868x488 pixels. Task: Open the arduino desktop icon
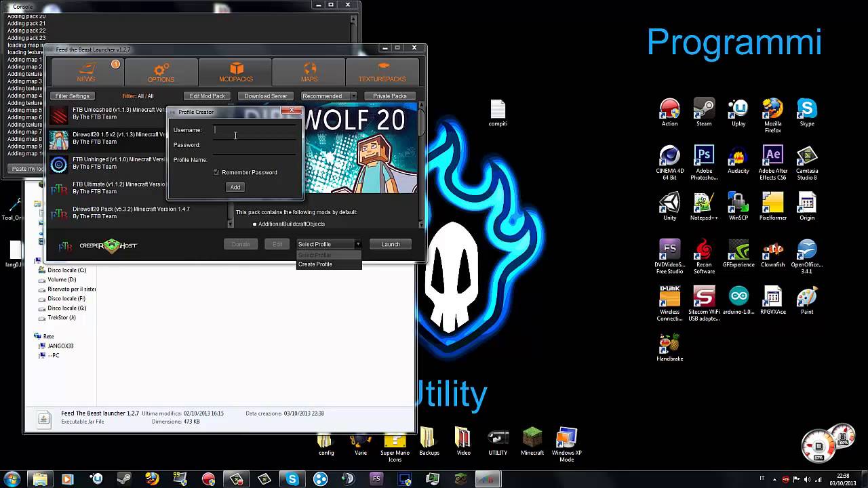coord(738,300)
